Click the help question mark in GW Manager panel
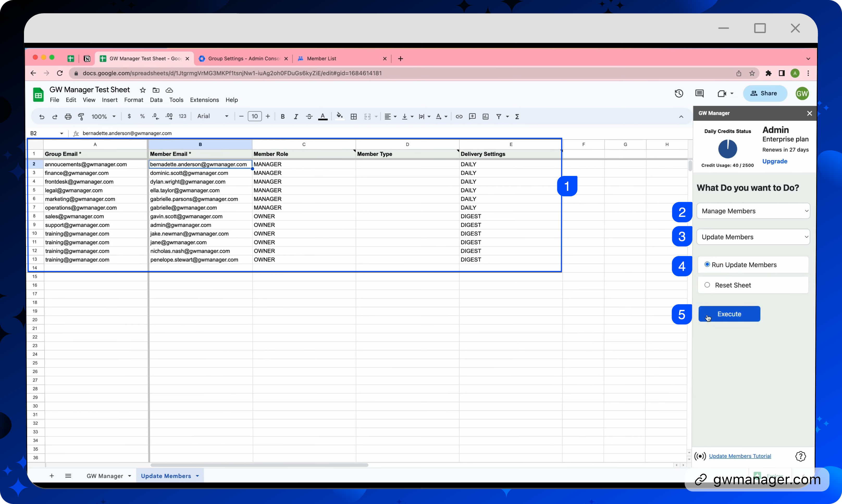The width and height of the screenshot is (842, 504). 801,456
